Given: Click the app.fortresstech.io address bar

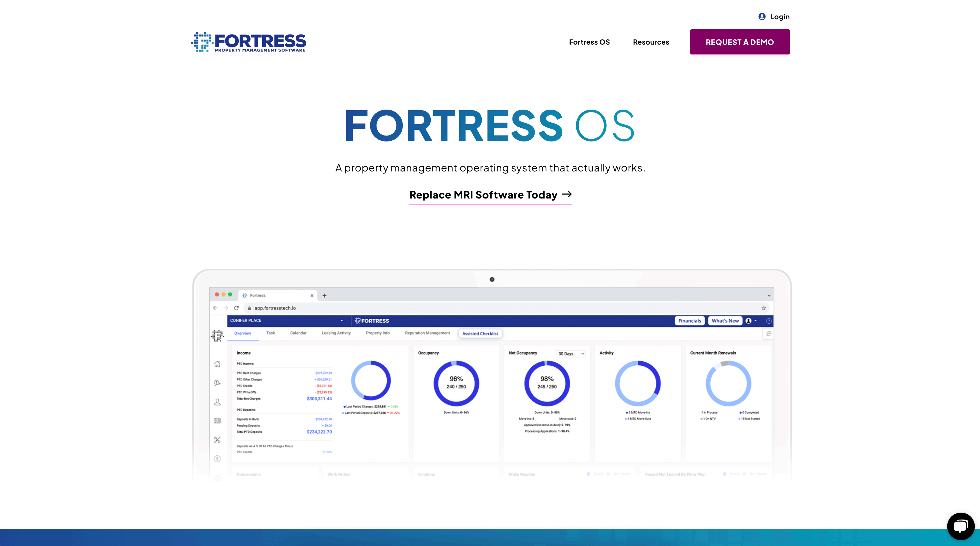Looking at the screenshot, I should click(275, 308).
